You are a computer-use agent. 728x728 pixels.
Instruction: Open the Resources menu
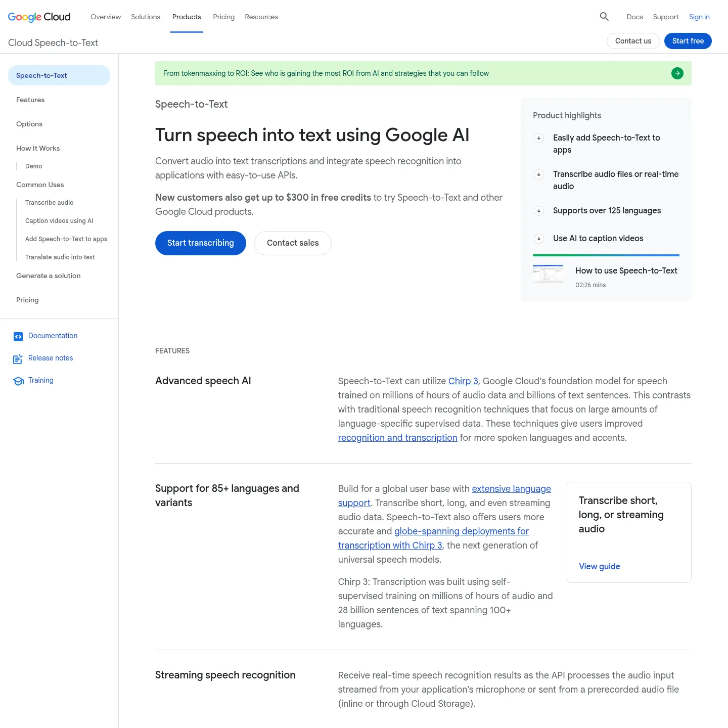click(x=261, y=17)
